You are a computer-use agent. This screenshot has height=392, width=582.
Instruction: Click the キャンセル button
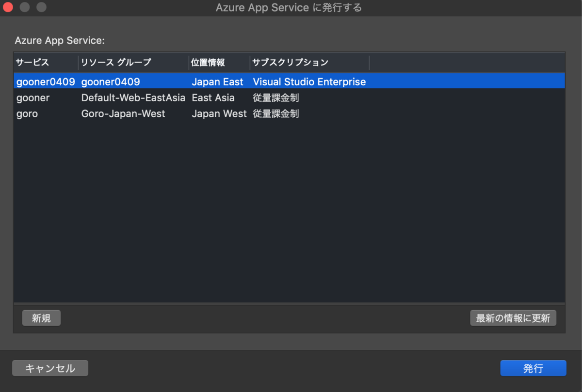click(x=50, y=368)
